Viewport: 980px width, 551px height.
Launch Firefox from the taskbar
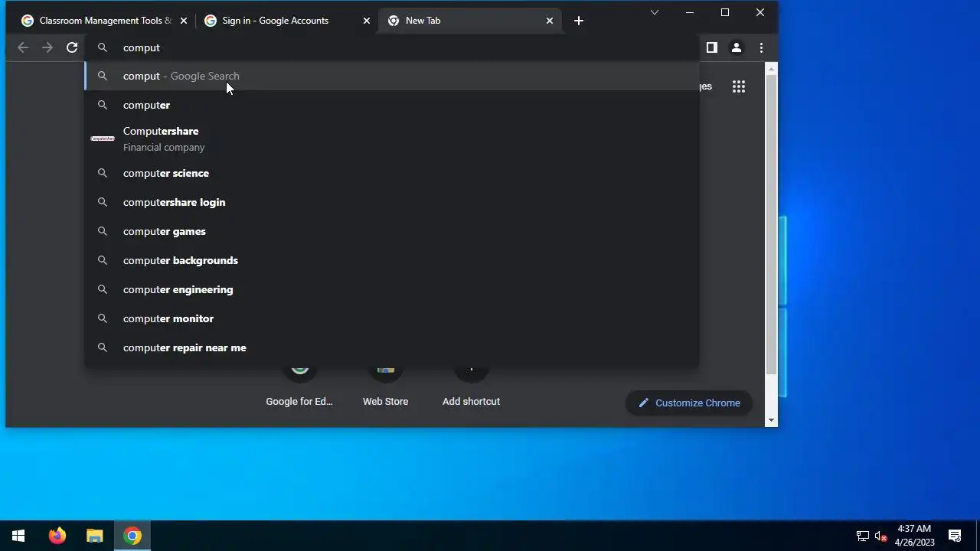[57, 536]
